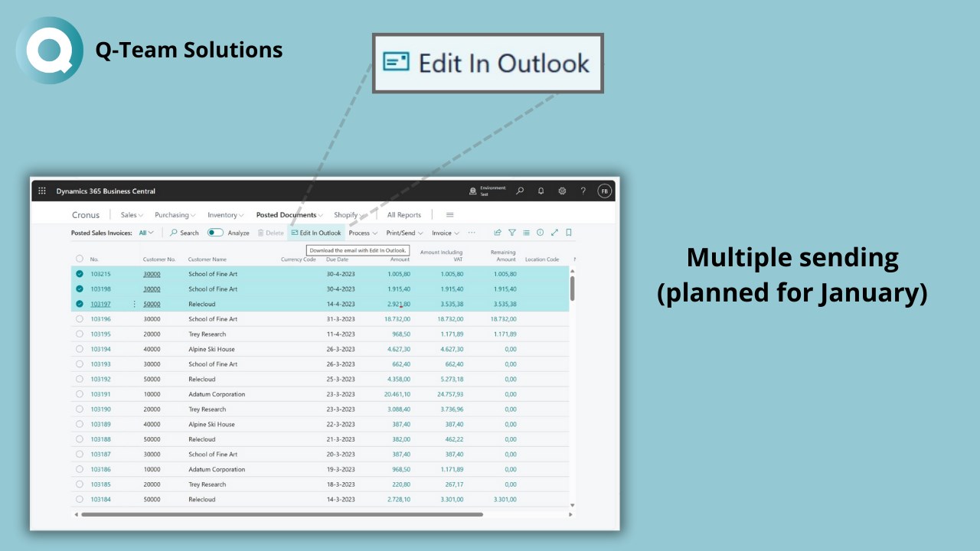This screenshot has height=551, width=980.
Task: Open the row menu dots for invoice 103197
Action: point(135,304)
